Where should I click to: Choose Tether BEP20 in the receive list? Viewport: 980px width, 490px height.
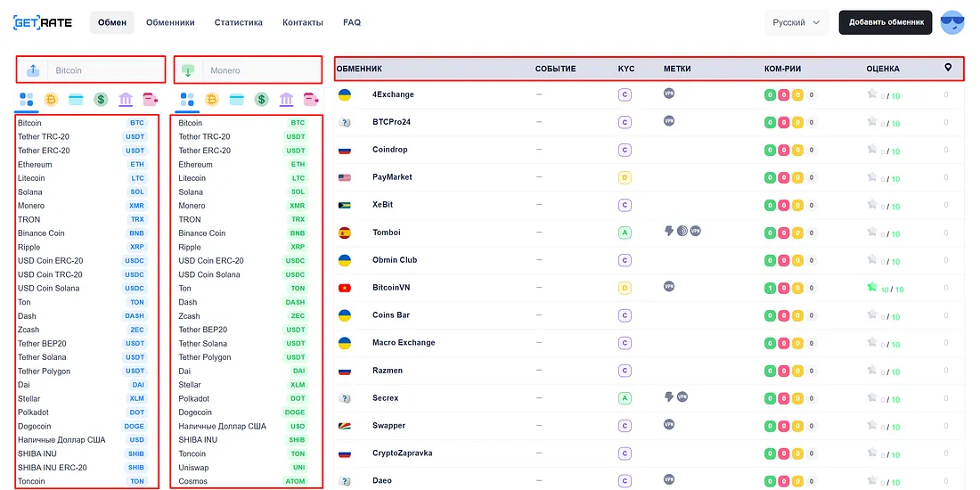click(x=243, y=330)
